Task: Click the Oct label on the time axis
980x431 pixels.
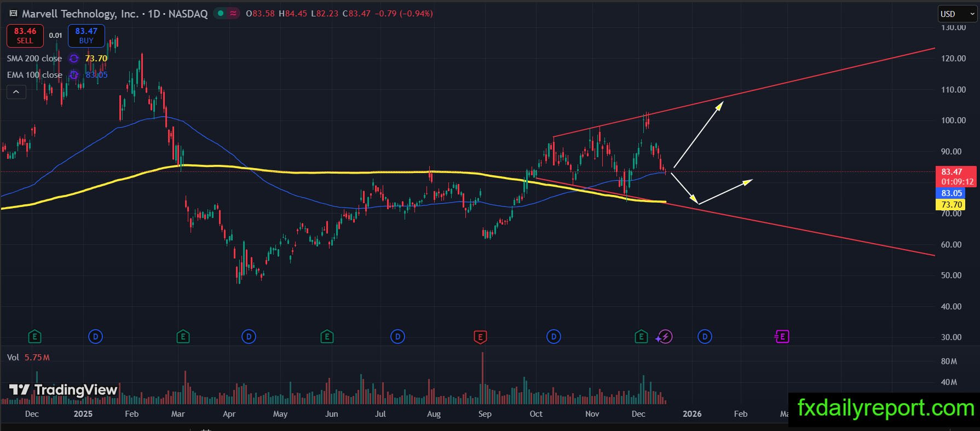Action: (536, 414)
